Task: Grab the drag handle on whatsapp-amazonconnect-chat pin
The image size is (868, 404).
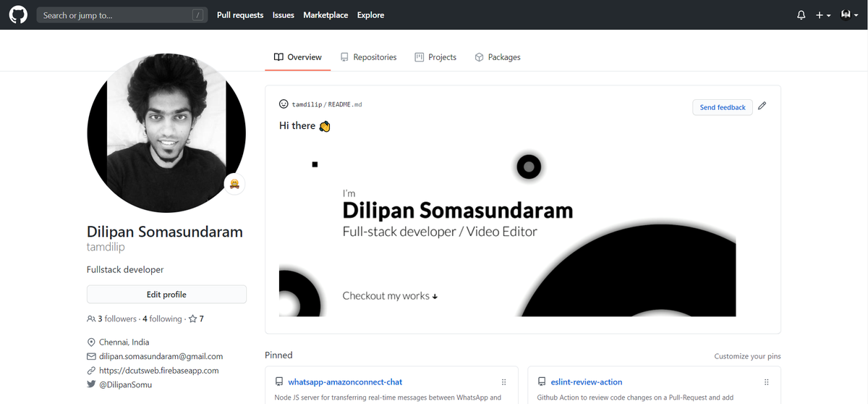Action: click(x=504, y=382)
